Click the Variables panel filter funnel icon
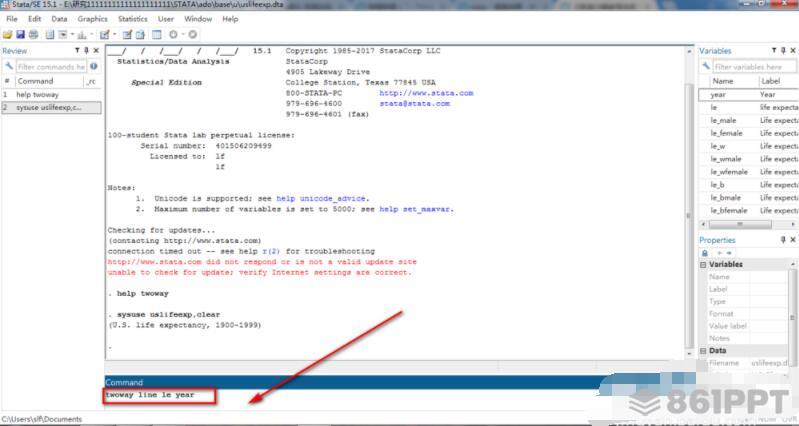This screenshot has height=426, width=799. pyautogui.click(x=774, y=50)
